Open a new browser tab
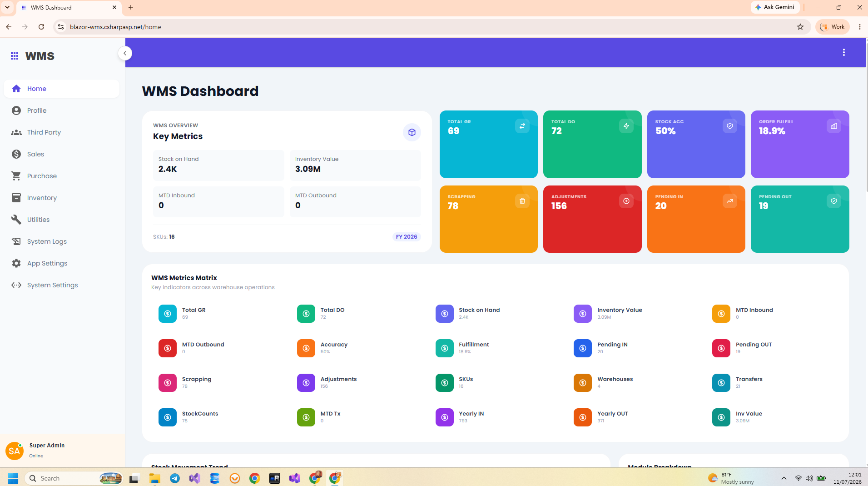The image size is (868, 486). point(131,7)
